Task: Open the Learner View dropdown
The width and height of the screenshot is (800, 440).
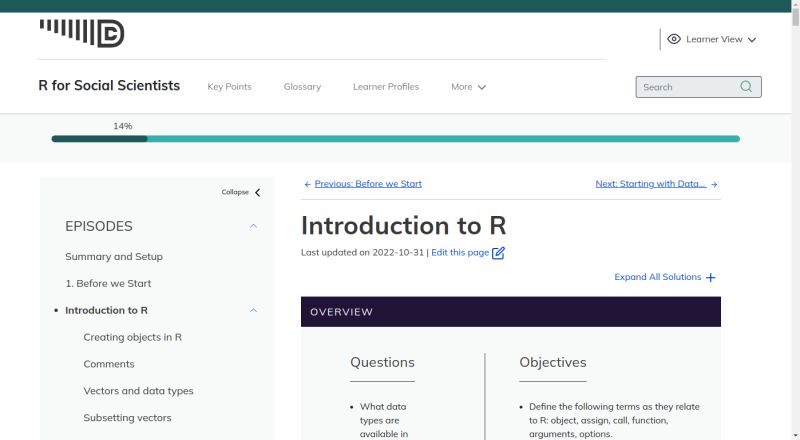Action: click(714, 39)
